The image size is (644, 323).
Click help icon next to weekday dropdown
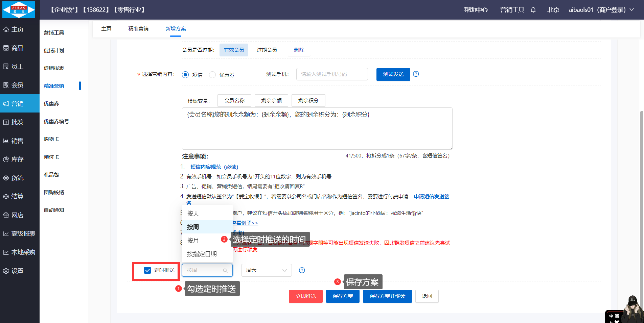coord(302,270)
